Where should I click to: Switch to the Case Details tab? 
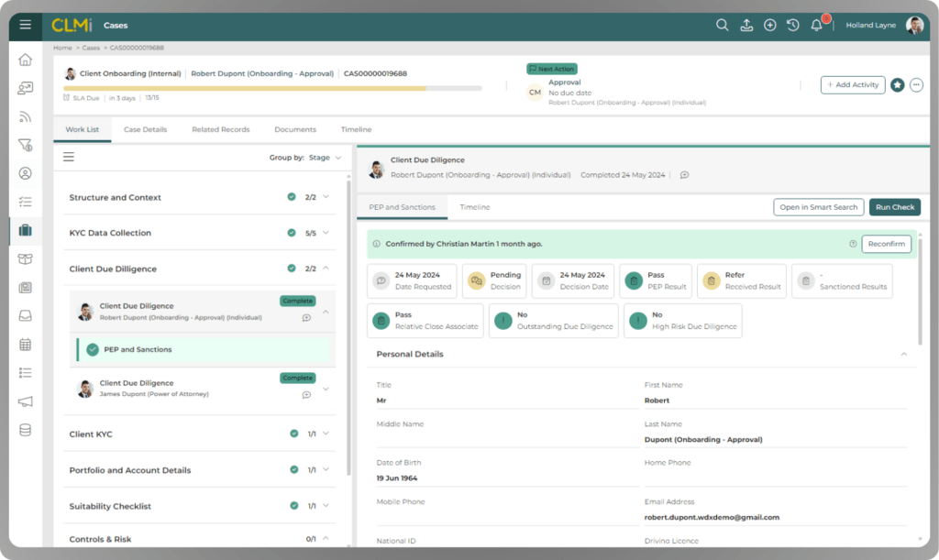(146, 129)
